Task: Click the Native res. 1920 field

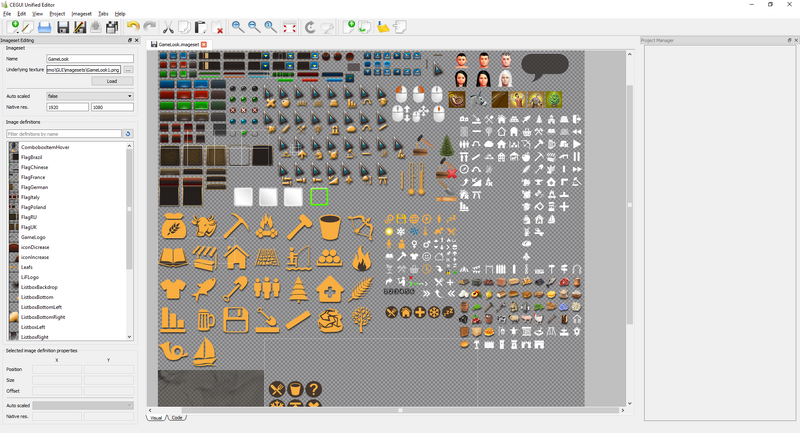Action: [x=67, y=107]
